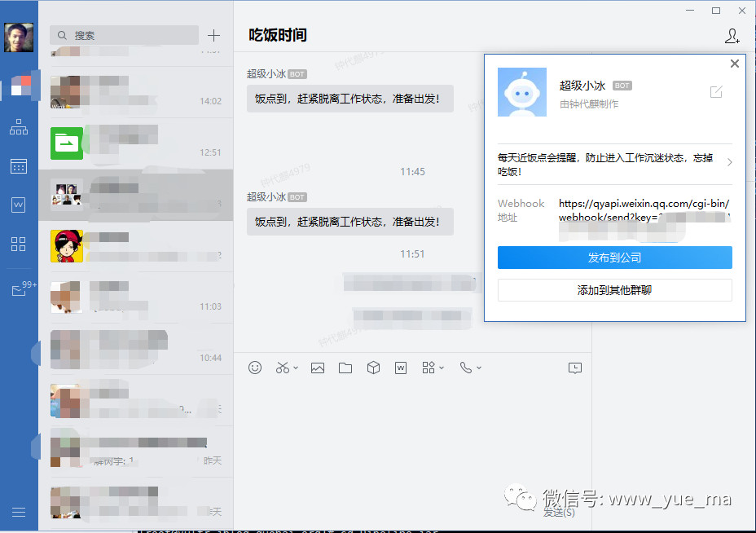Click the send file folder icon

[345, 368]
